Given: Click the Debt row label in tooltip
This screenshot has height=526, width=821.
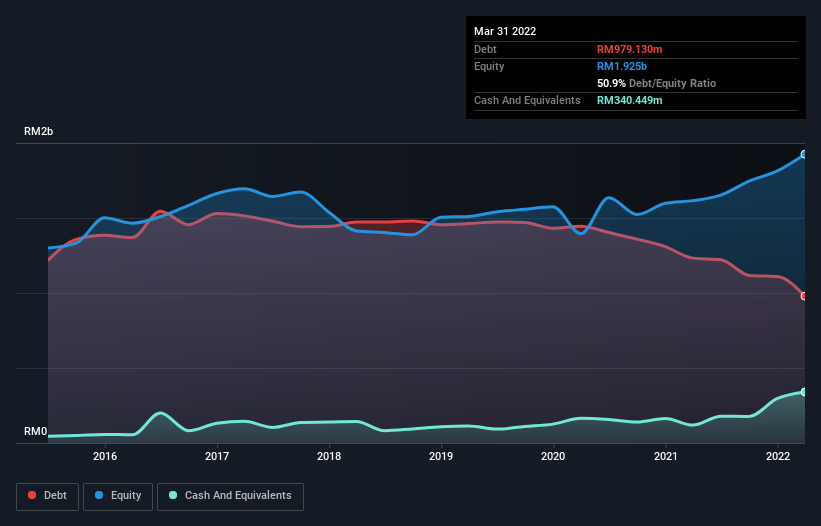Looking at the screenshot, I should pyautogui.click(x=485, y=49).
